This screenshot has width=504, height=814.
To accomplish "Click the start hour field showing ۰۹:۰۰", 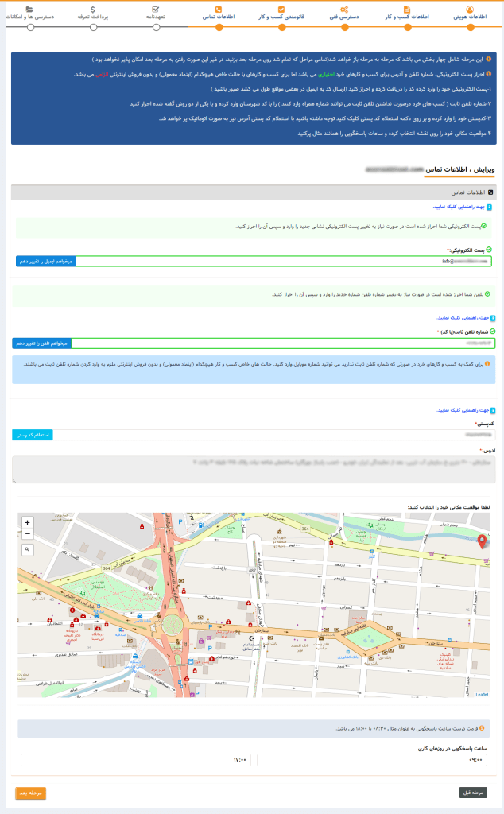I will (372, 760).
